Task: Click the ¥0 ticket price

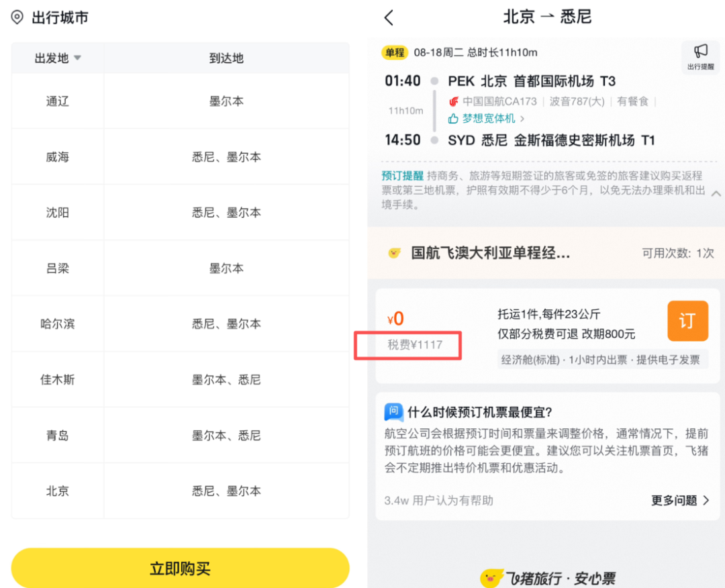Action: (396, 318)
